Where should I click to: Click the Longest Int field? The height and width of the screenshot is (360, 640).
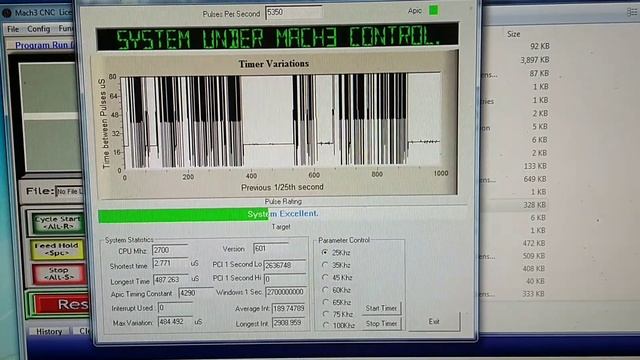[x=289, y=323]
